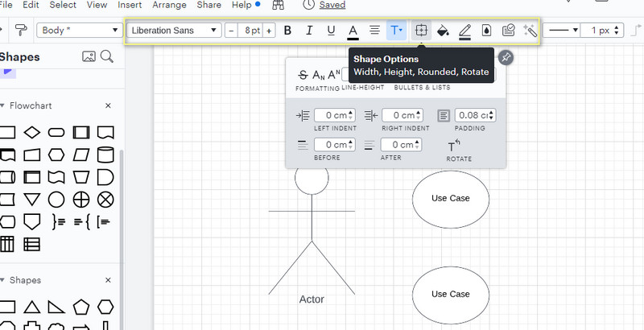644x330 pixels.
Task: Adjust the Padding stepper arrows
Action: pos(492,115)
